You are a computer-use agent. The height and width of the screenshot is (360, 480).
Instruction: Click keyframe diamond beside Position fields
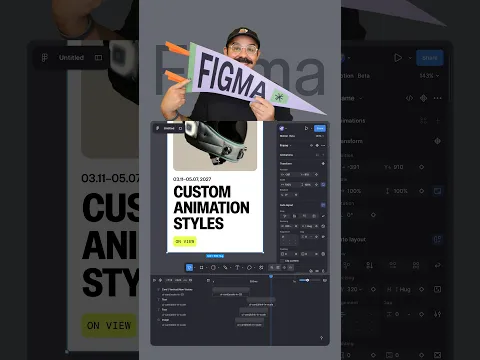(x=316, y=174)
